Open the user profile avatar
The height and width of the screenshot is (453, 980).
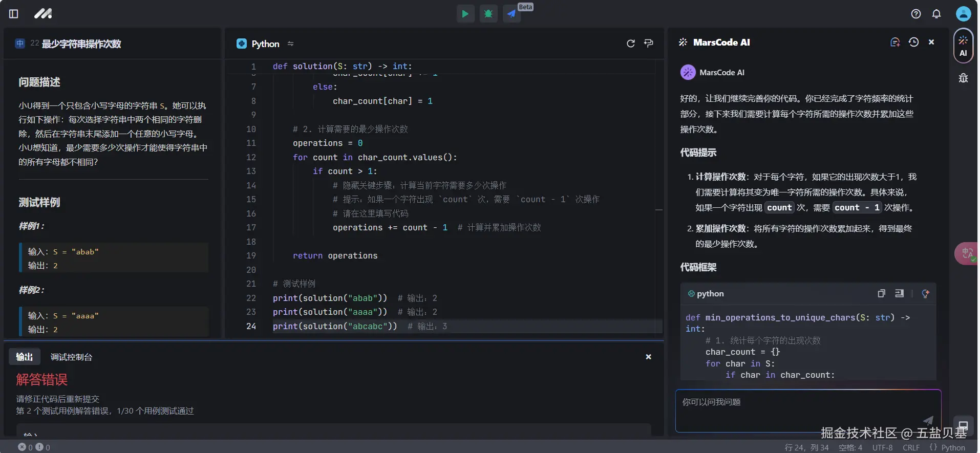click(x=963, y=14)
